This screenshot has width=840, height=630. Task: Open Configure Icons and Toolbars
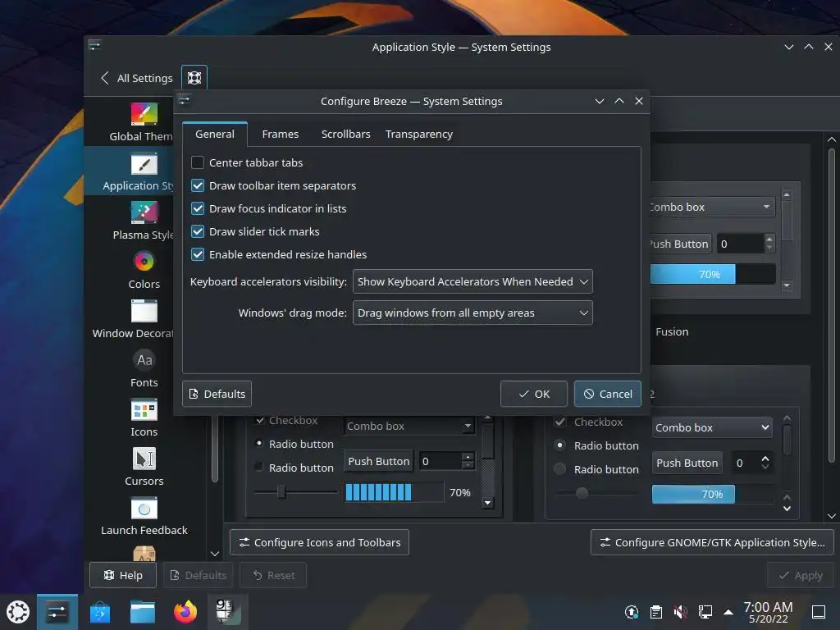(x=319, y=543)
